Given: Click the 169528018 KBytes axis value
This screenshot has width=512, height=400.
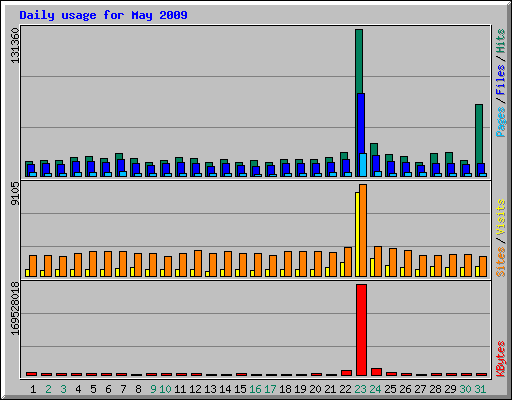Looking at the screenshot, I should 16,309.
